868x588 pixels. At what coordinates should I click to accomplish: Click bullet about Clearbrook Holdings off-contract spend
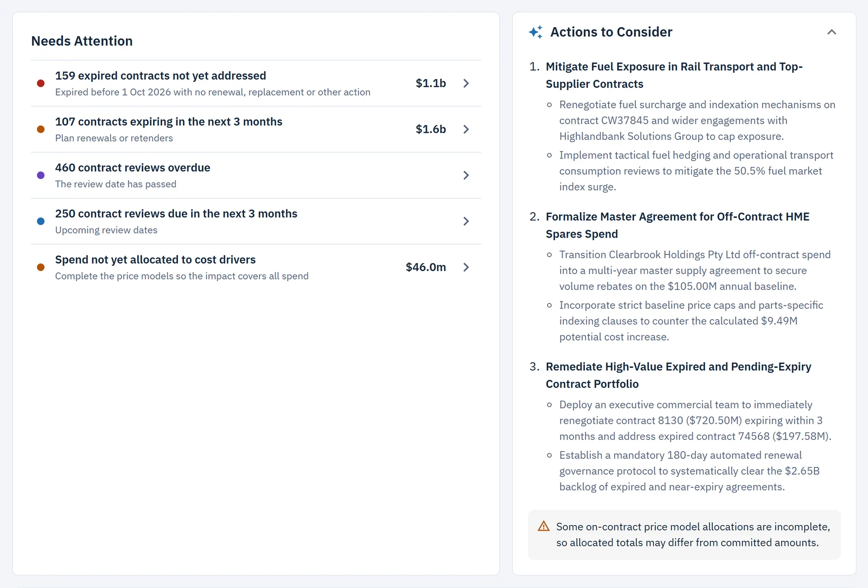pos(695,270)
